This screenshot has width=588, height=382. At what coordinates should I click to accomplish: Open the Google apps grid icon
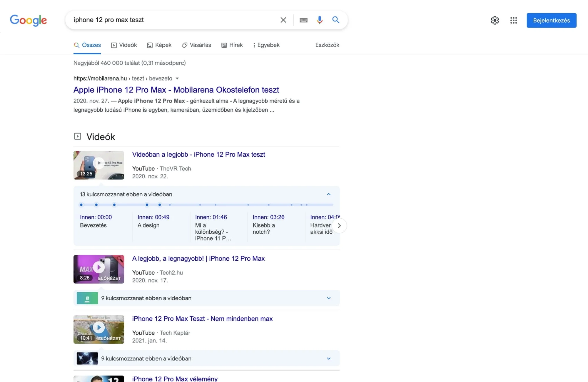coord(514,20)
